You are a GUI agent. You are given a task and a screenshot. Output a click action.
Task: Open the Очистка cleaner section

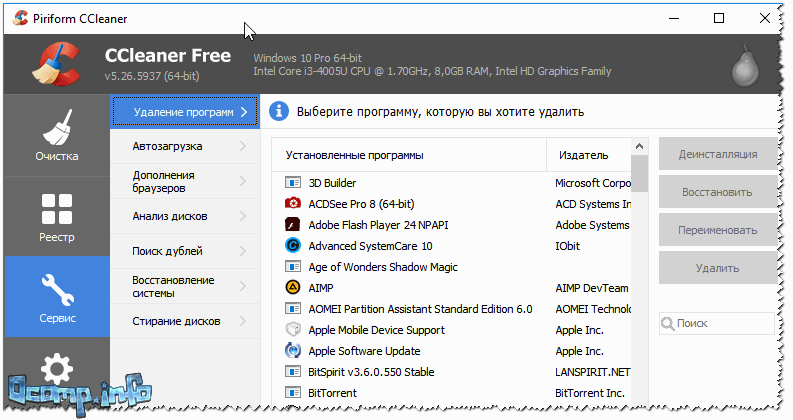tap(57, 135)
